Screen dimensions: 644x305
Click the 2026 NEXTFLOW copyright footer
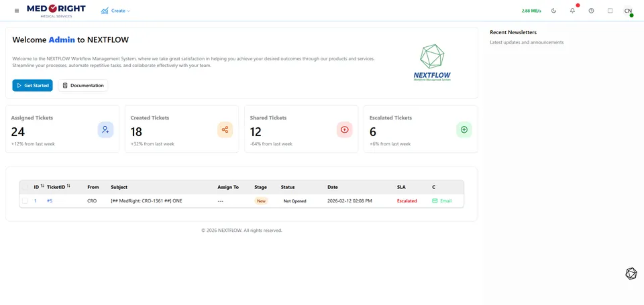[241, 231]
